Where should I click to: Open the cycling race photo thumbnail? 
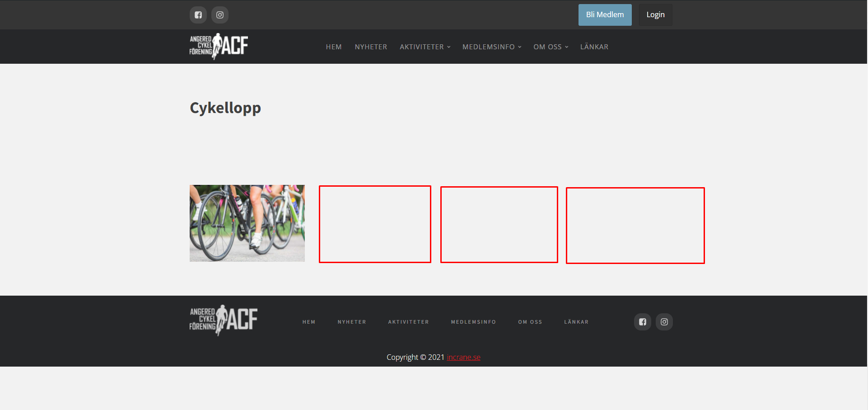(247, 223)
